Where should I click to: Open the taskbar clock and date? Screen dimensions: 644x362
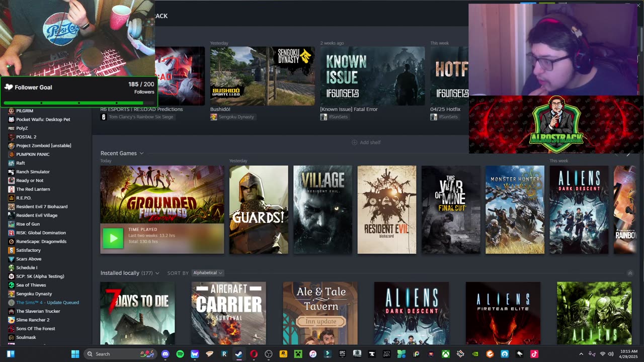[629, 354]
